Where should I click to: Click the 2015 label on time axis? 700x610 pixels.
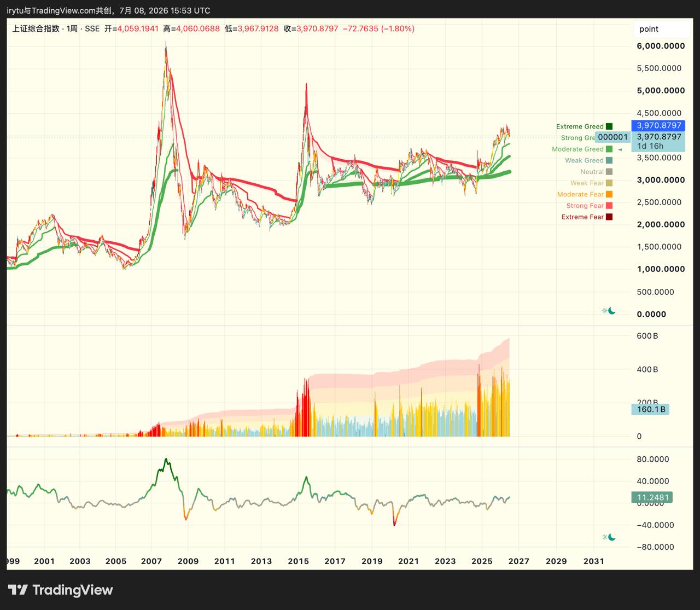tap(299, 561)
